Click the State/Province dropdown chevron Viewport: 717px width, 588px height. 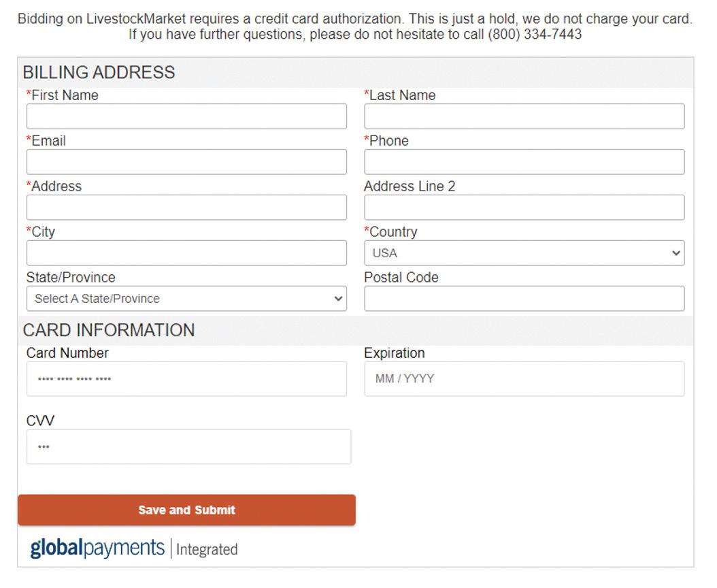(338, 299)
